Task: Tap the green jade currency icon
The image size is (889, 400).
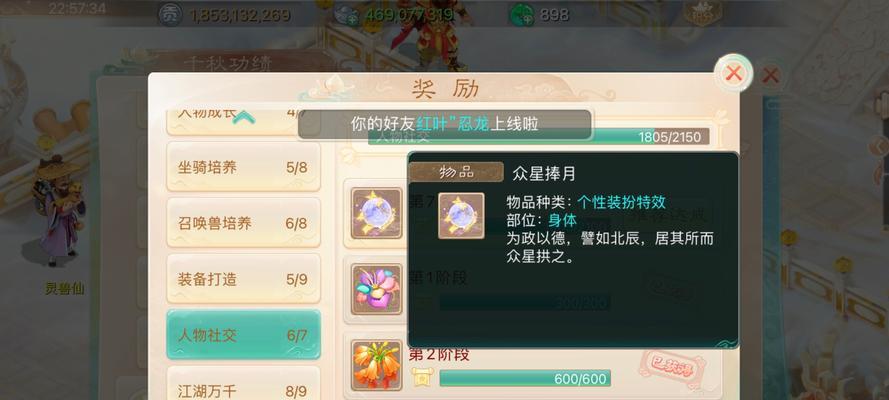Action: [522, 15]
